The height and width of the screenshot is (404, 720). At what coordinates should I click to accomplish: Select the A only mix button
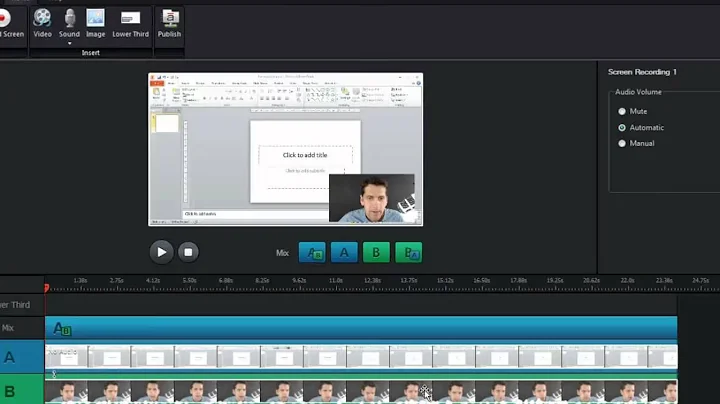tap(344, 252)
